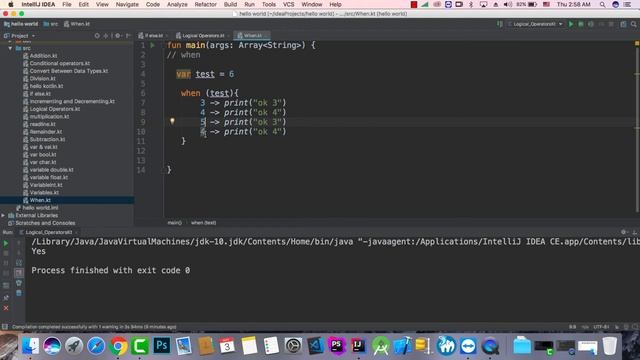Click when (test) in editor breadcrumb bar
Viewport: 640px width, 360px height.
(203, 223)
